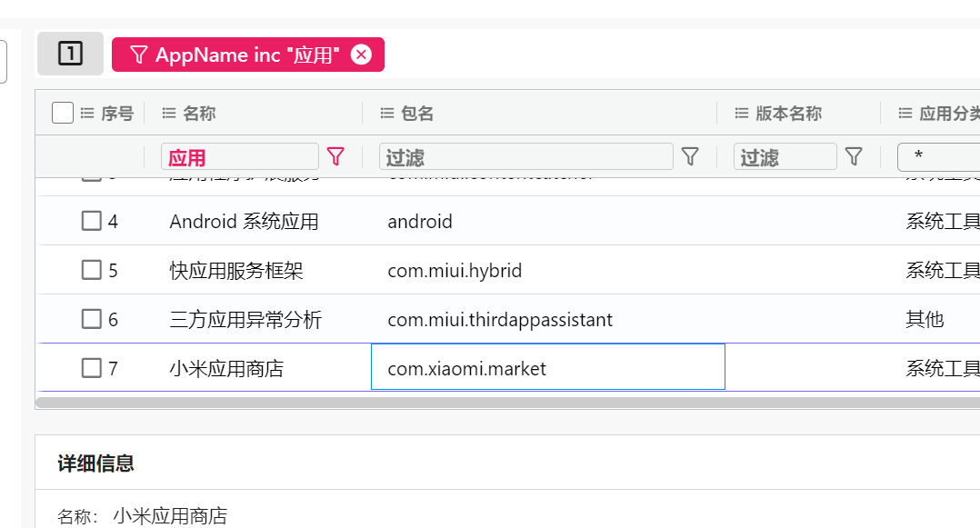Click the 名称 filter input containing 应用
The image size is (980, 528).
coord(240,157)
